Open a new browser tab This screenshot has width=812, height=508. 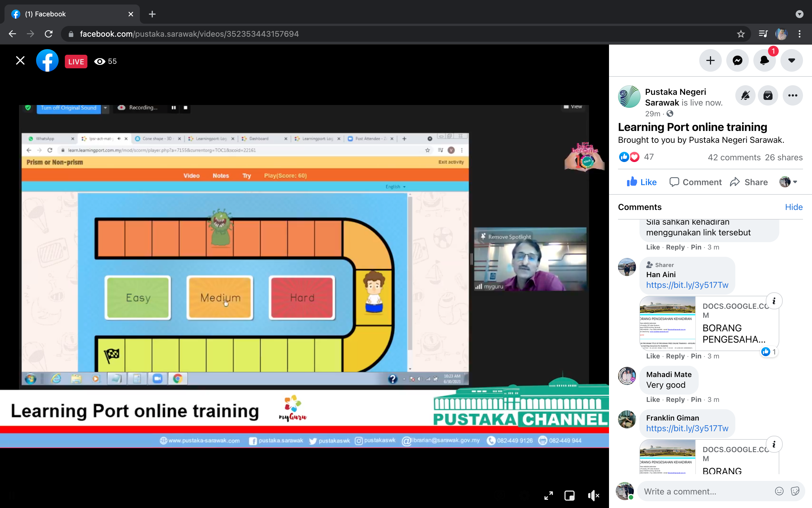(152, 14)
